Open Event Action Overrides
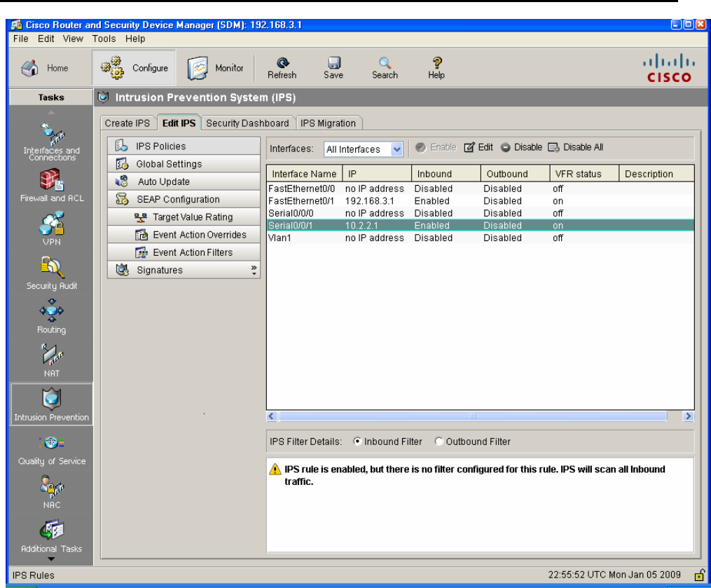 184,235
